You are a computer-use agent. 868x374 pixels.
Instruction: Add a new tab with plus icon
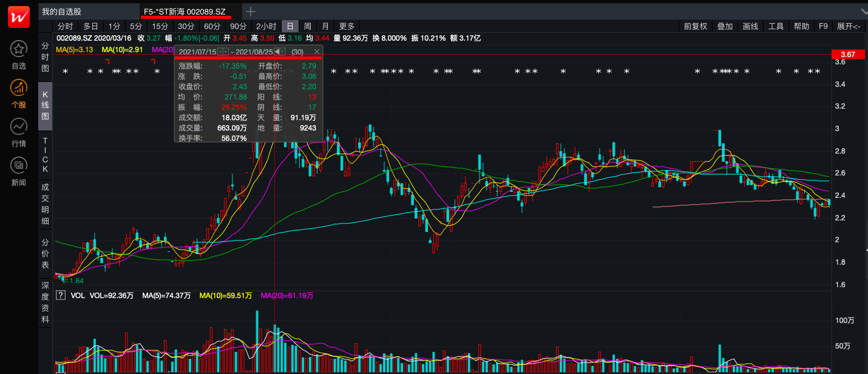(251, 11)
